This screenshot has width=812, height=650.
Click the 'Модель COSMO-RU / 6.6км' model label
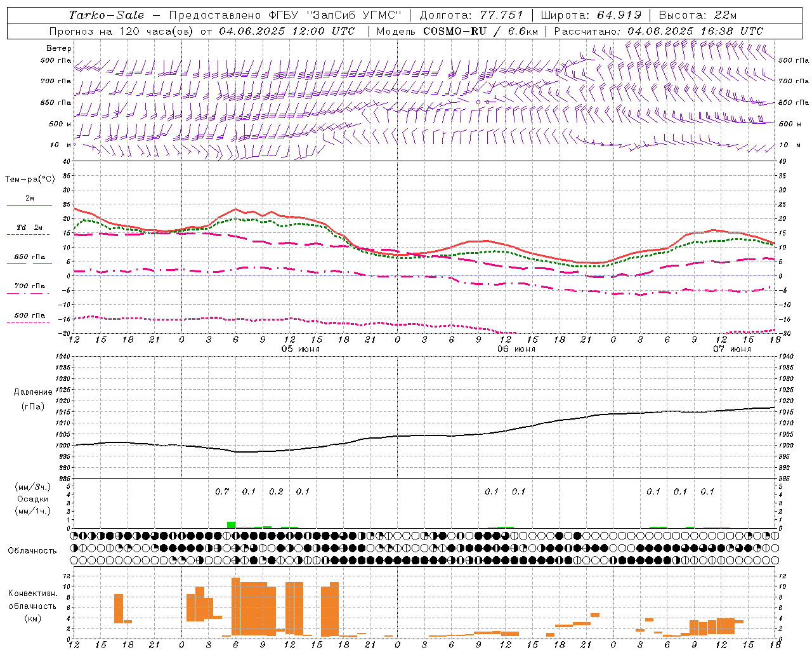pos(457,31)
